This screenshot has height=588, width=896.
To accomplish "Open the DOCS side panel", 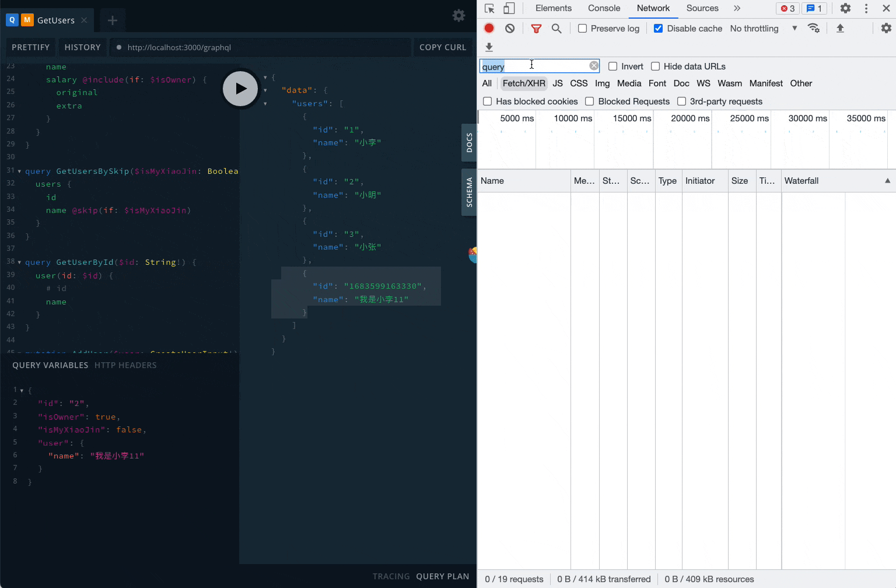I will click(x=469, y=143).
